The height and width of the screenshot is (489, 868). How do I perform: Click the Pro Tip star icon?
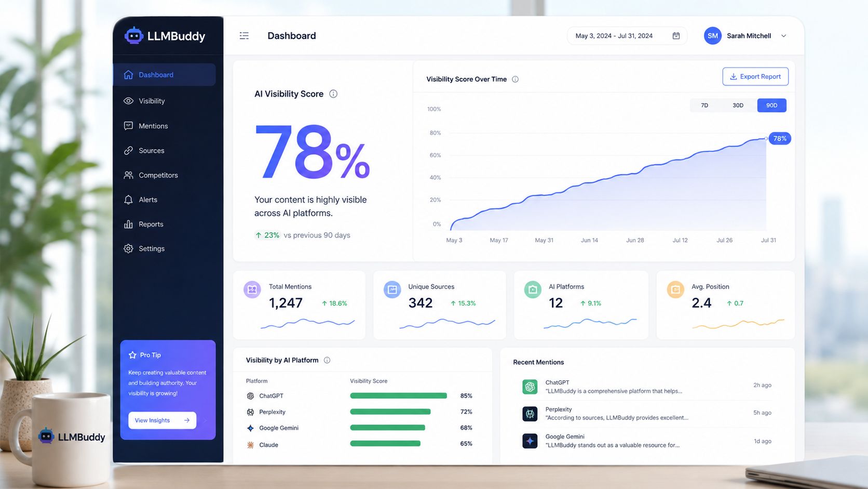[132, 355]
